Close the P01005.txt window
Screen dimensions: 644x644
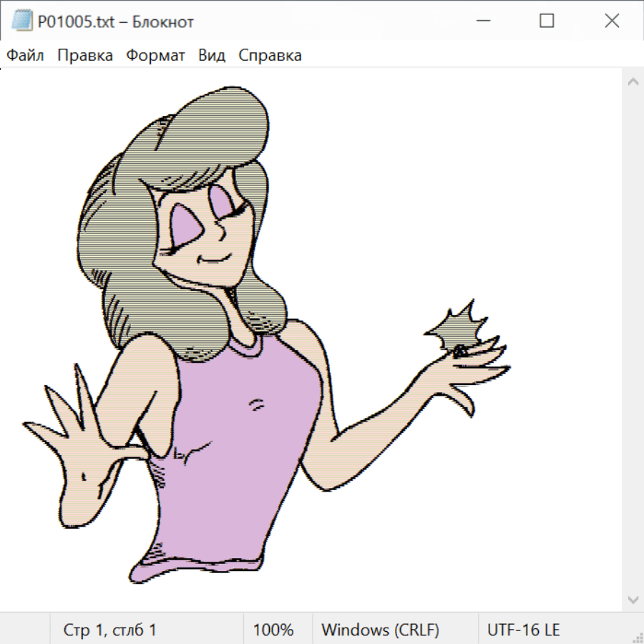612,21
